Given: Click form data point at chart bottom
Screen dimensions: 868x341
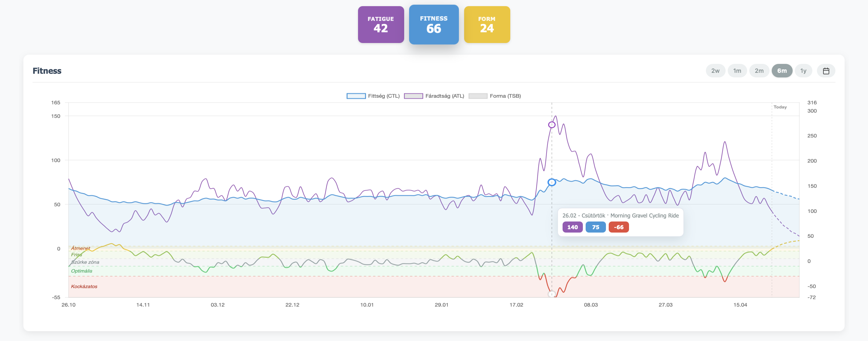Looking at the screenshot, I should point(551,294).
